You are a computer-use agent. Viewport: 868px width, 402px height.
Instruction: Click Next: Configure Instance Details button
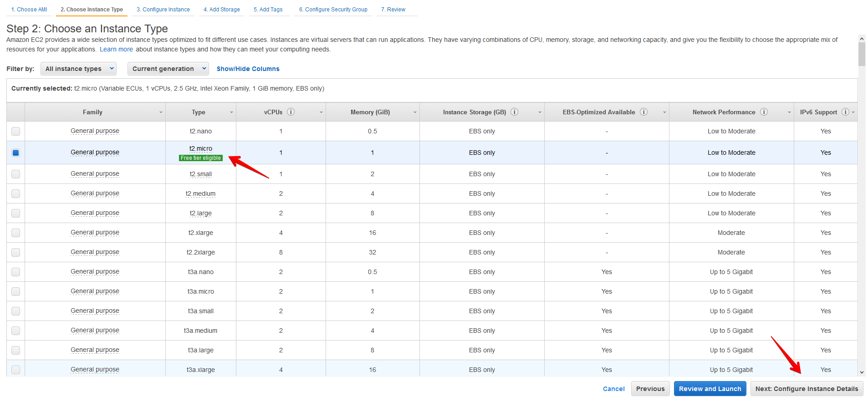coord(807,389)
